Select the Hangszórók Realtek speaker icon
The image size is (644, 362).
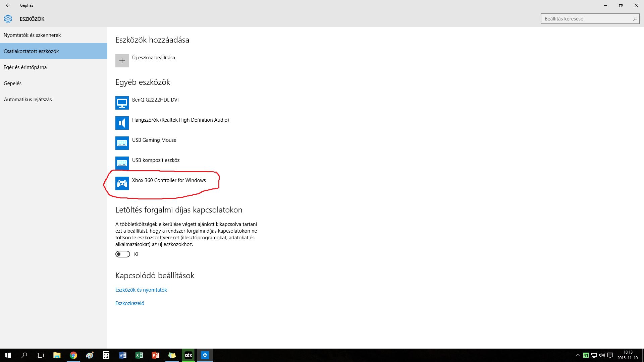coord(122,123)
